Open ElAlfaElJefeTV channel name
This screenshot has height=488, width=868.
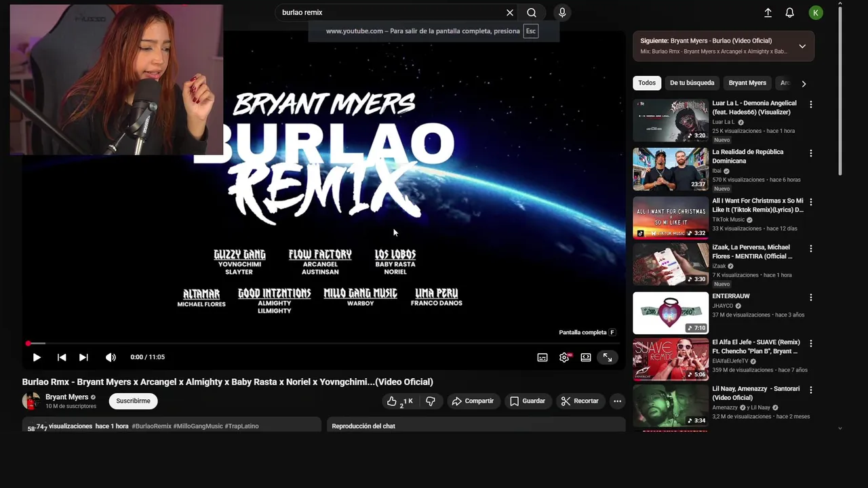(x=730, y=361)
